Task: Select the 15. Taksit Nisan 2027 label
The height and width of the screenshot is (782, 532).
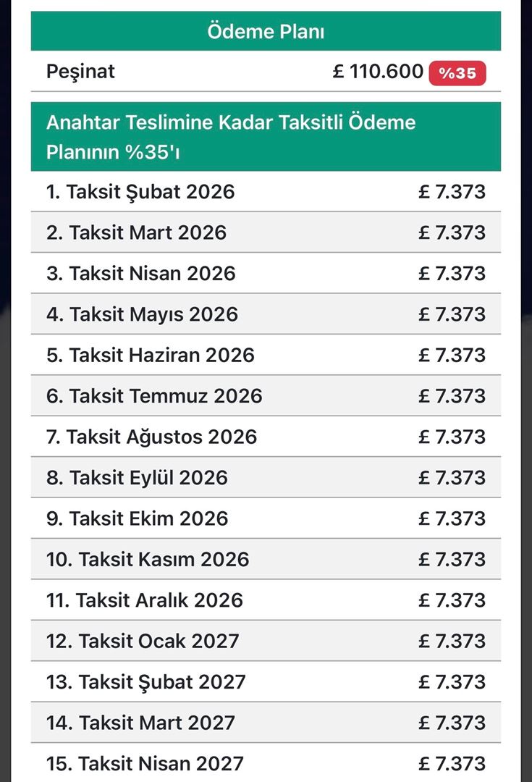Action: click(145, 763)
